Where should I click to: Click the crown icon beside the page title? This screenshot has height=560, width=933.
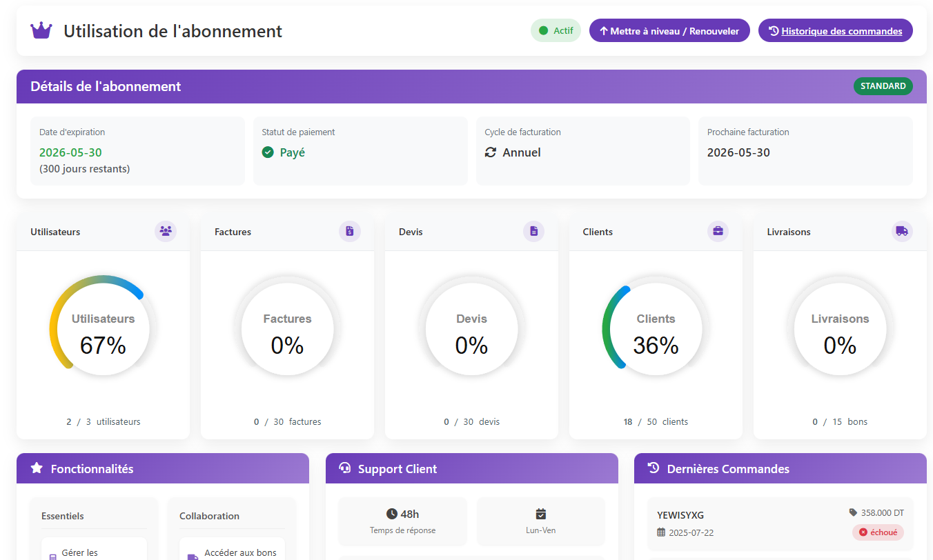tap(41, 30)
